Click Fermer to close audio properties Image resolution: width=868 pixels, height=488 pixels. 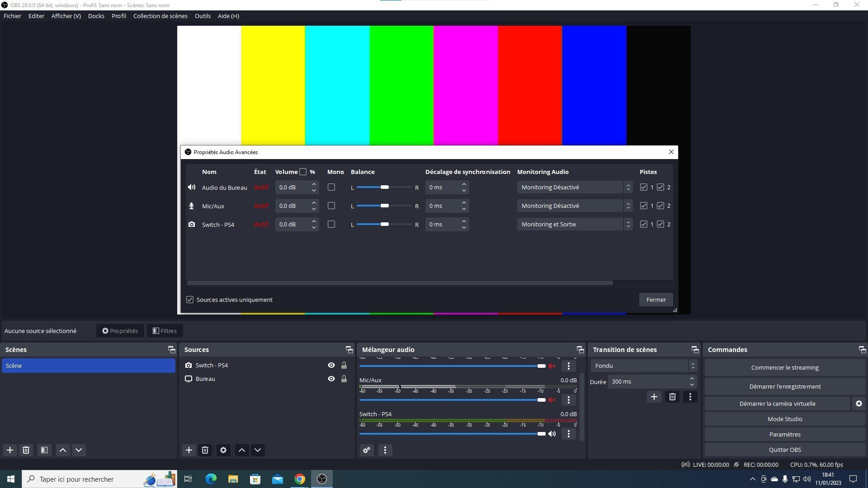656,300
